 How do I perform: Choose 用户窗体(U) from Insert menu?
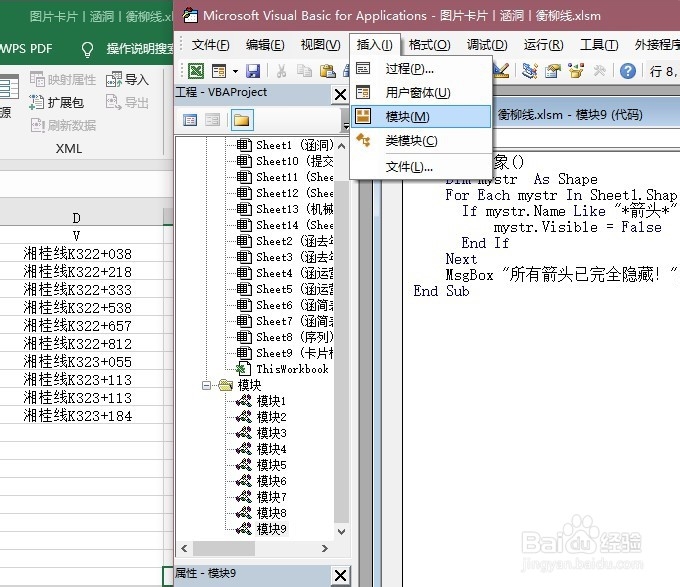tap(421, 92)
